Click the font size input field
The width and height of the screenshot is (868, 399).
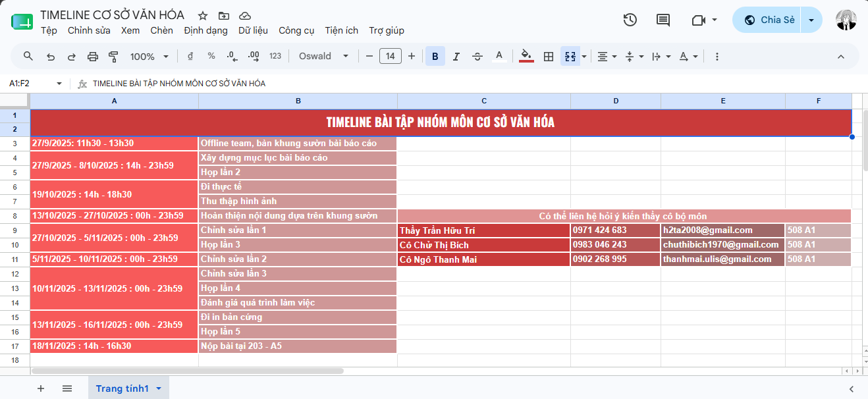pyautogui.click(x=391, y=56)
